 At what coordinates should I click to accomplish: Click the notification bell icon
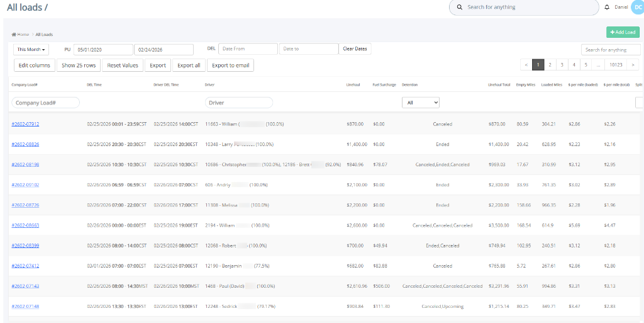pos(607,8)
